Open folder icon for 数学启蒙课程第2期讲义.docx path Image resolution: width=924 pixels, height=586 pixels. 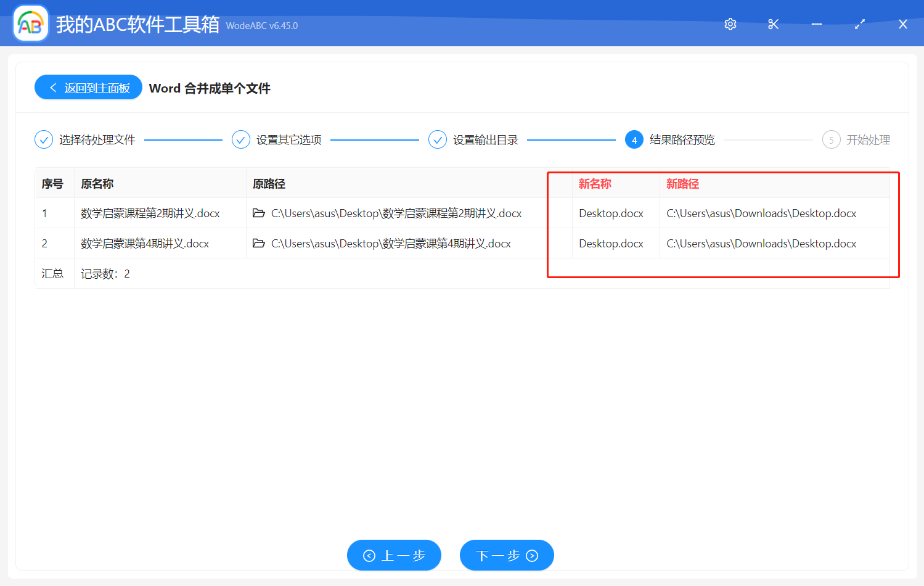259,213
